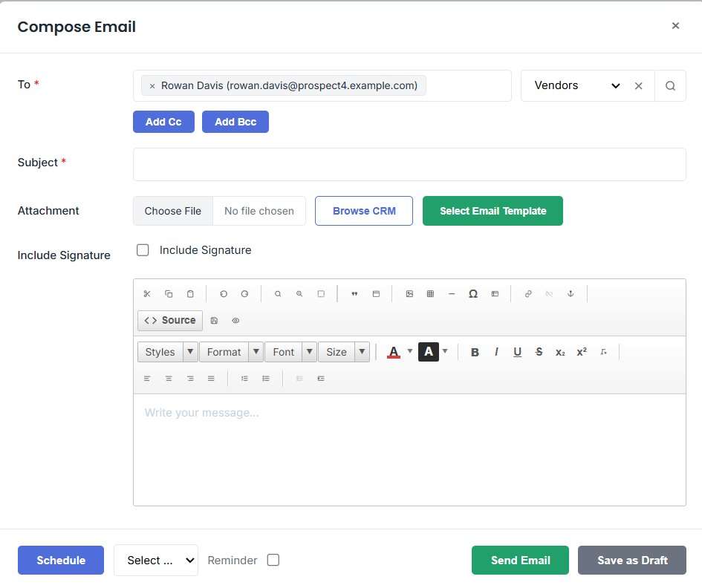Expand text color arrow
The width and height of the screenshot is (702, 588).
pos(409,351)
